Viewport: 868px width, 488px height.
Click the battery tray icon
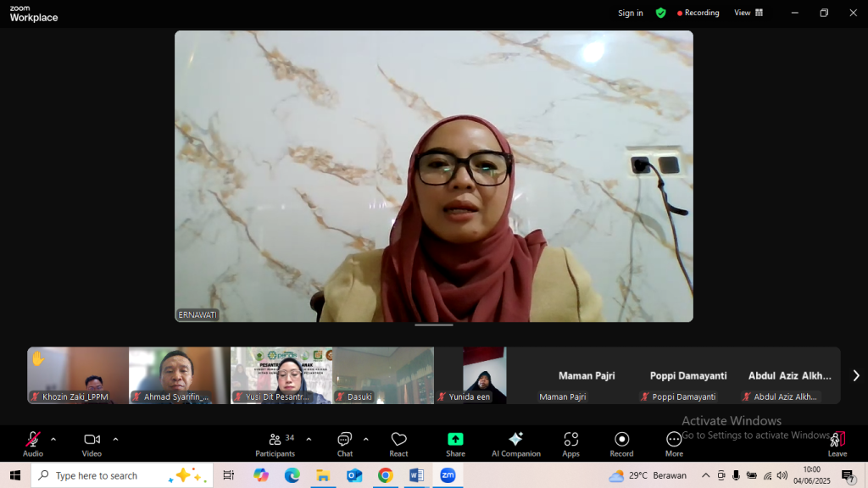[x=751, y=475]
